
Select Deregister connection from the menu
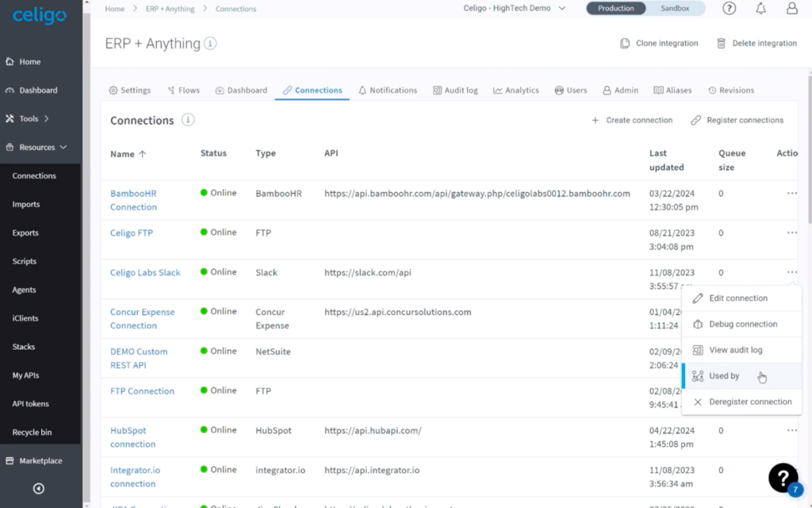coord(741,402)
